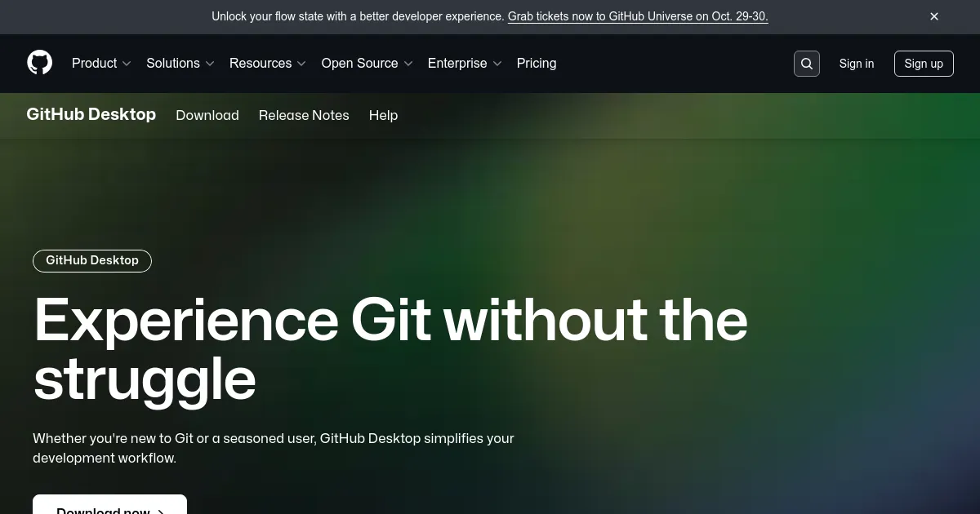Click the GitHub Desktop pill badge
The image size is (980, 514).
(x=91, y=260)
